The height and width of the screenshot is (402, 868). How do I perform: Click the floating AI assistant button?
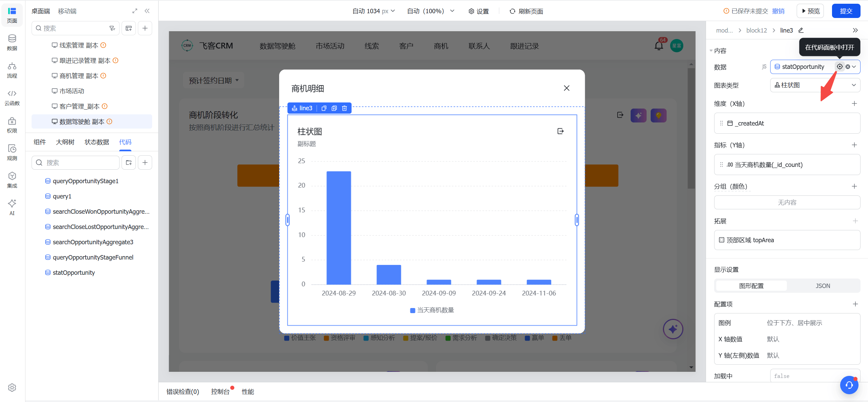point(673,329)
